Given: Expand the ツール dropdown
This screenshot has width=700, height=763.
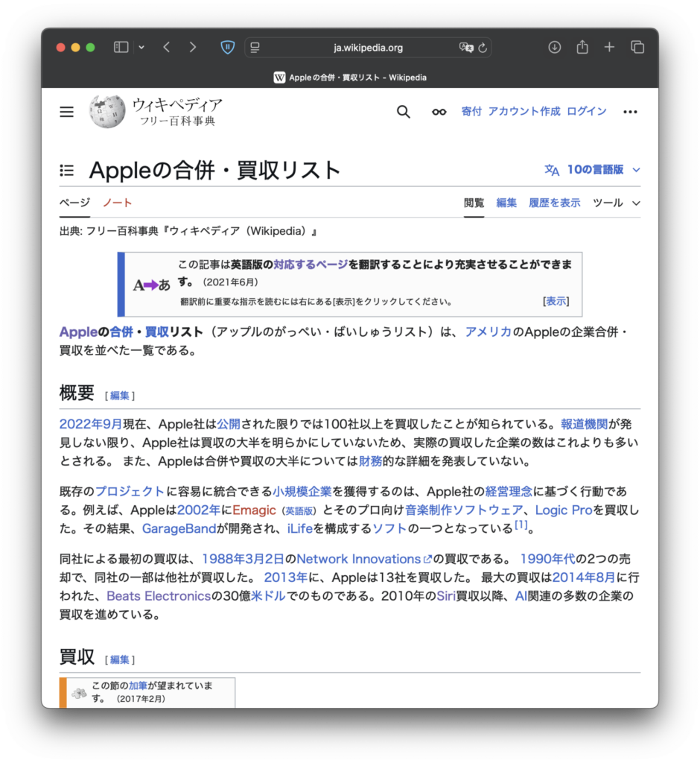Looking at the screenshot, I should pyautogui.click(x=617, y=203).
